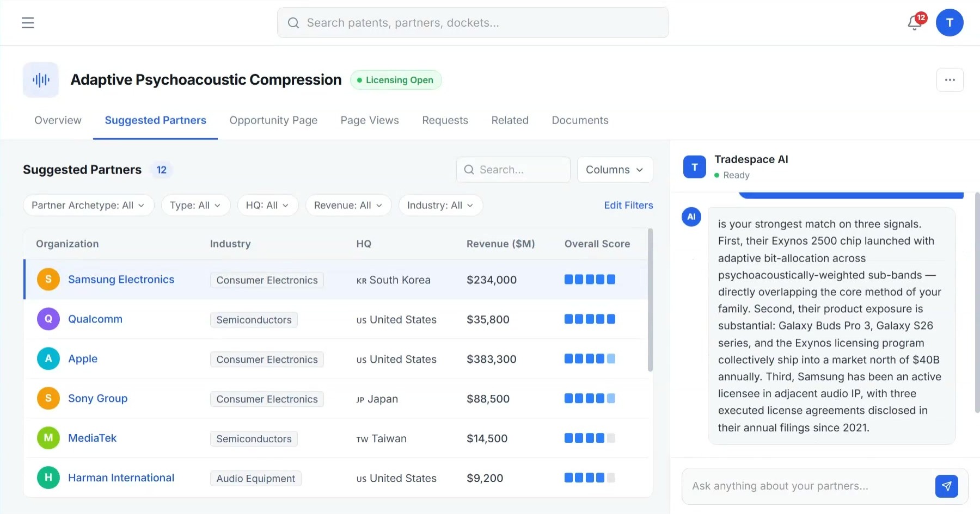
Task: Click Sony Group orange S avatar
Action: (48, 399)
